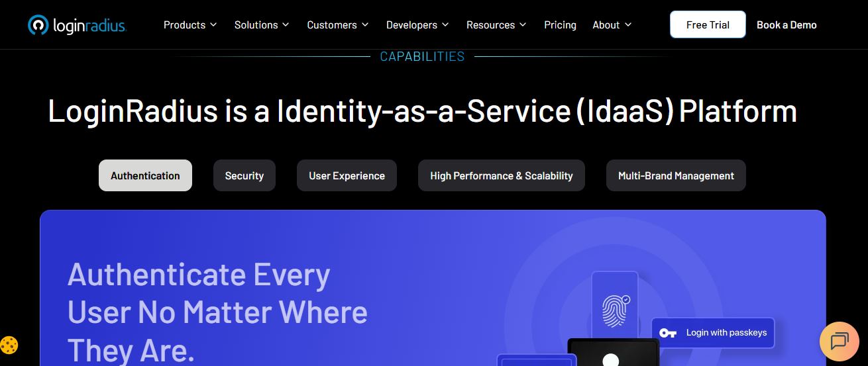Screen dimensions: 868x366
Task: Click the LoginRadius logo icon
Action: coord(38,24)
